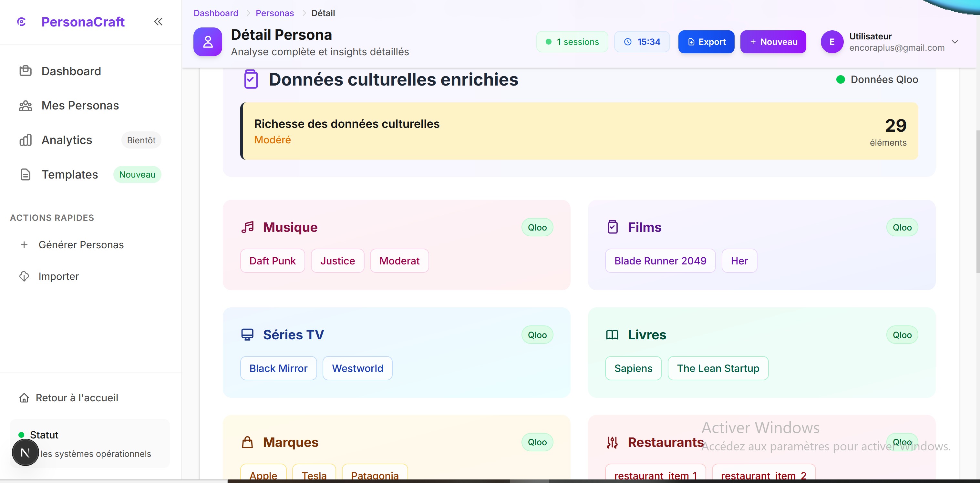Open Mes Personas in sidebar
The height and width of the screenshot is (483, 980).
pyautogui.click(x=80, y=105)
